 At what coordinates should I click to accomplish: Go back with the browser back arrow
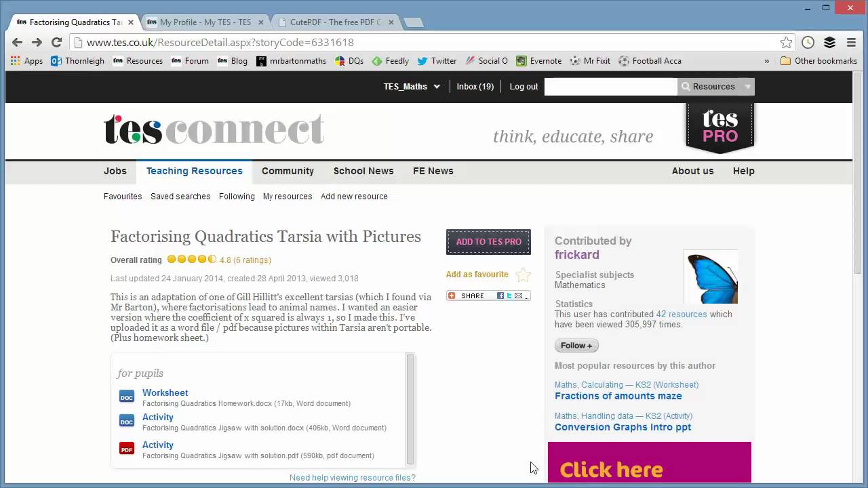point(18,42)
